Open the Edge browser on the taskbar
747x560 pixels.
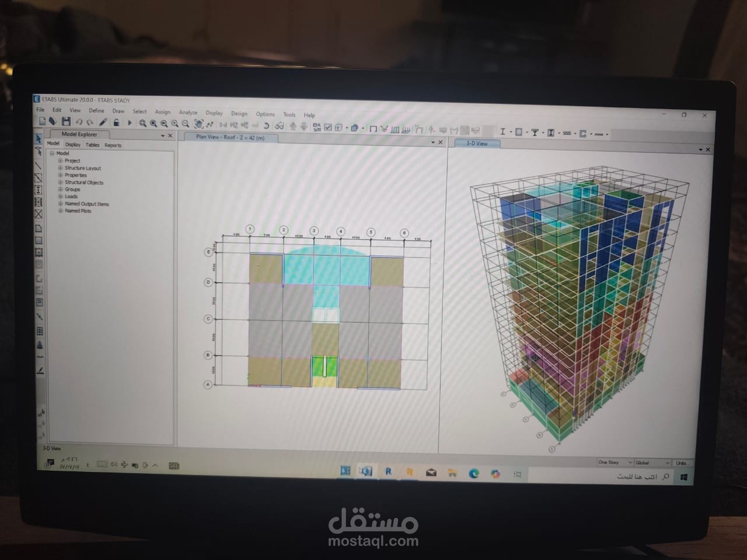click(473, 472)
